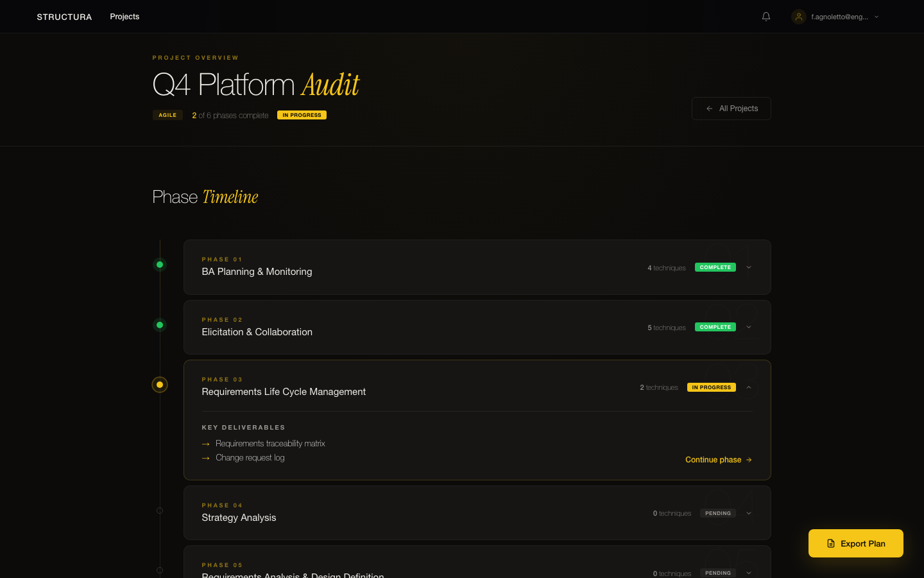Click Phase 01 green timeline marker

pyautogui.click(x=160, y=265)
